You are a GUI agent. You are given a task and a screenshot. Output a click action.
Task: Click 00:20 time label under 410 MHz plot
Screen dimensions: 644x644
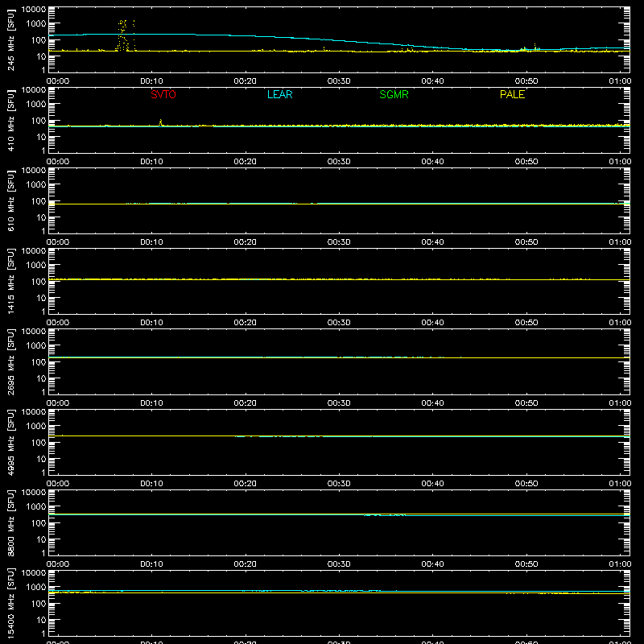tap(246, 162)
